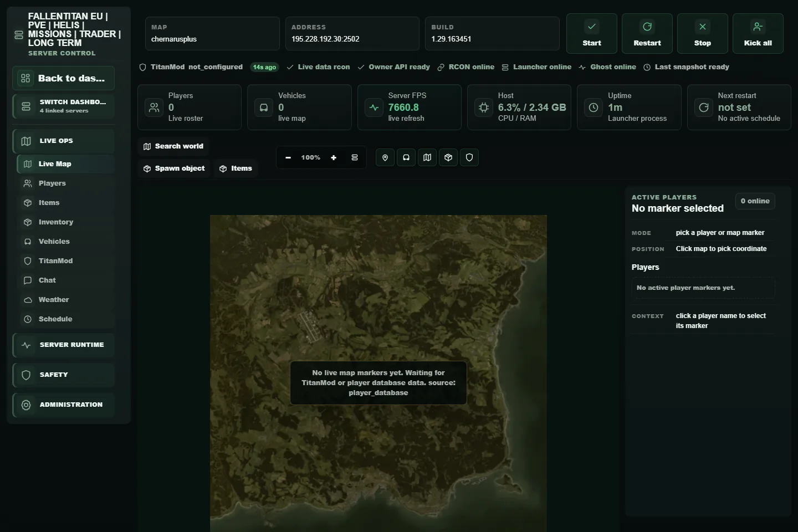This screenshot has height=532, width=798.
Task: Click the Server Runtime pulse icon
Action: click(x=26, y=345)
